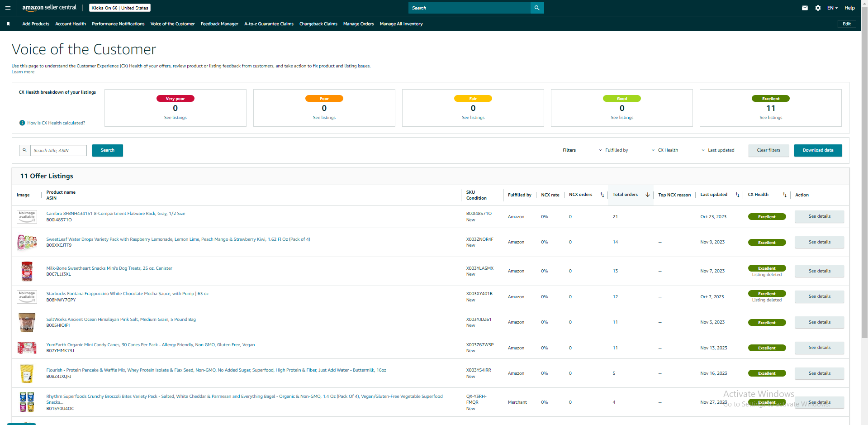Click the Rhythm Superfoods product thumbnail
The height and width of the screenshot is (425, 868).
pyautogui.click(x=27, y=402)
